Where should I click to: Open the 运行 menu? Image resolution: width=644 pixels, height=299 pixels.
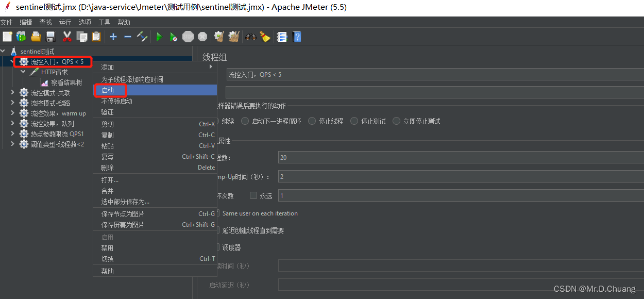(65, 22)
